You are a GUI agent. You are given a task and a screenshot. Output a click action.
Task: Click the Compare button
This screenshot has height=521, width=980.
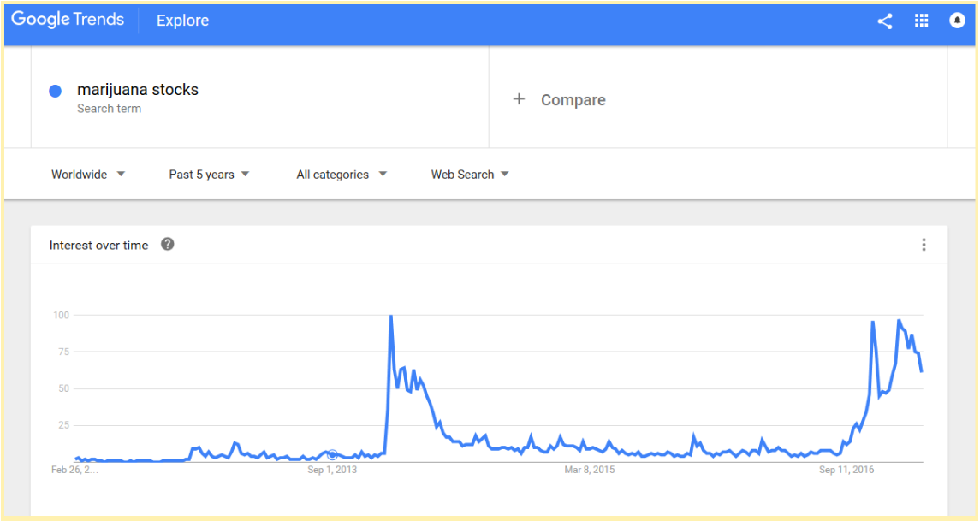point(573,100)
